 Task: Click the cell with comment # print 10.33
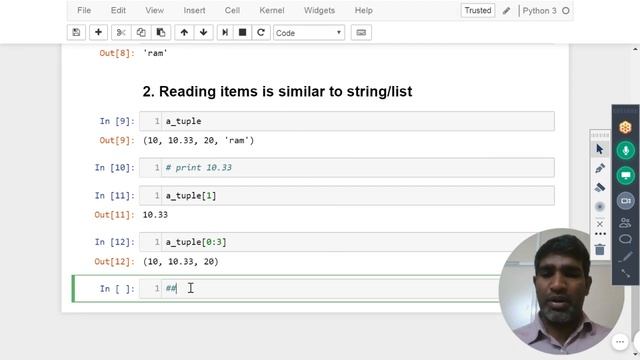347,168
